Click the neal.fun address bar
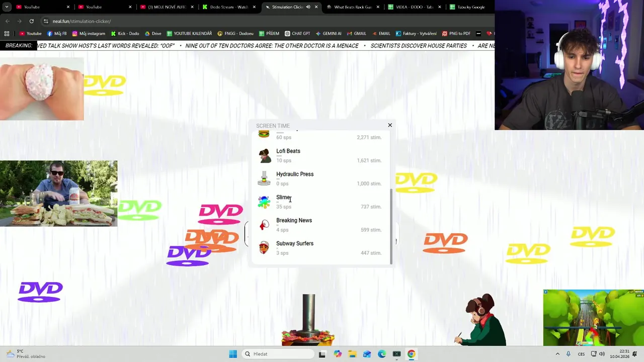Viewport: 644px width, 362px height. pos(267,21)
